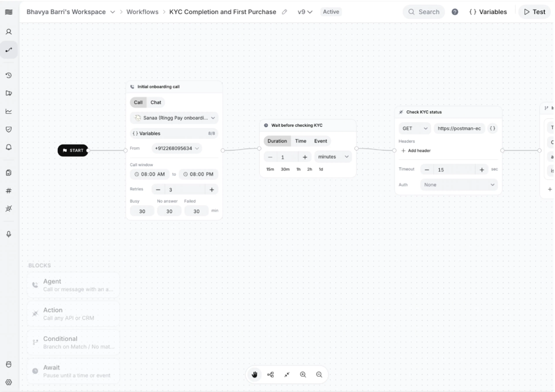Open the GET method dropdown
This screenshot has height=392, width=555.
click(x=415, y=129)
